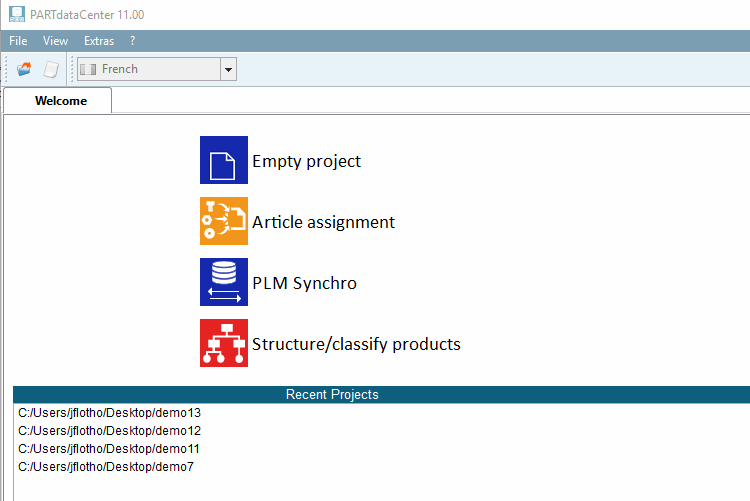Click the blue Empty project icon
The width and height of the screenshot is (750, 501).
pyautogui.click(x=223, y=160)
